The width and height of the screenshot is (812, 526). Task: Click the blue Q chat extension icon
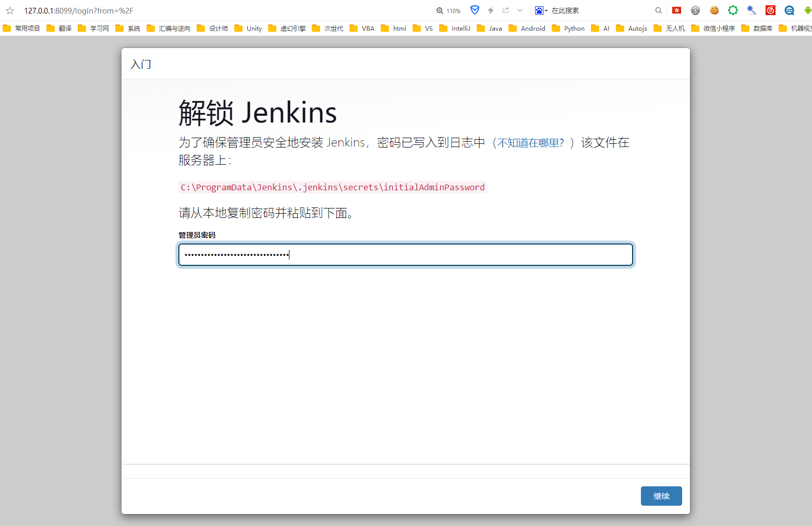coord(790,10)
